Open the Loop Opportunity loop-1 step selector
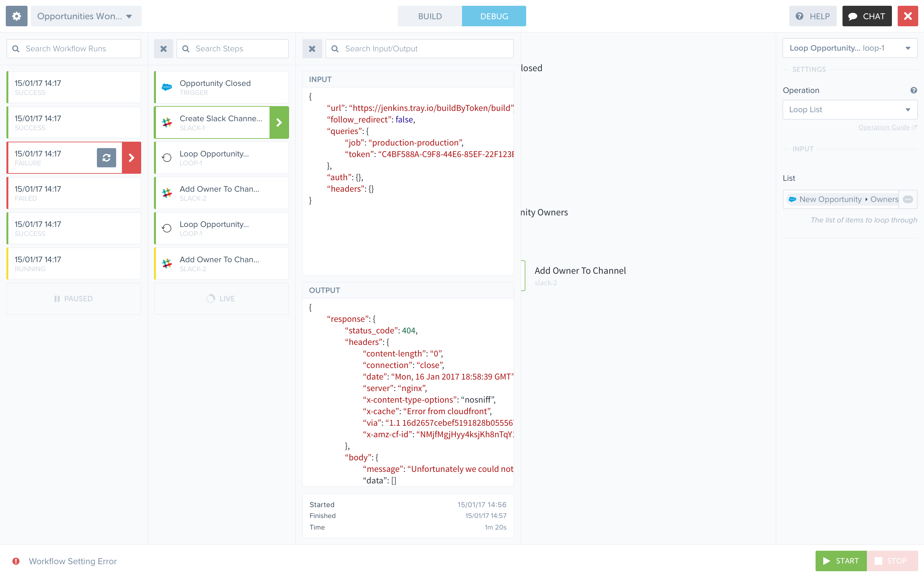Screen dimensions: 924x577 click(850, 48)
